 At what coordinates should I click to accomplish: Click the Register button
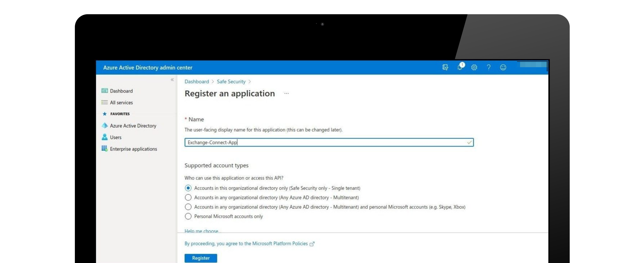pos(201,258)
